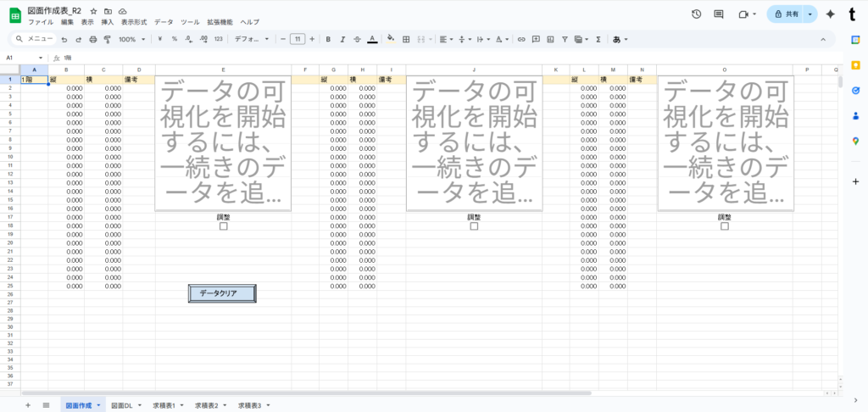Open the borders options
This screenshot has height=412, width=868.
[x=406, y=39]
